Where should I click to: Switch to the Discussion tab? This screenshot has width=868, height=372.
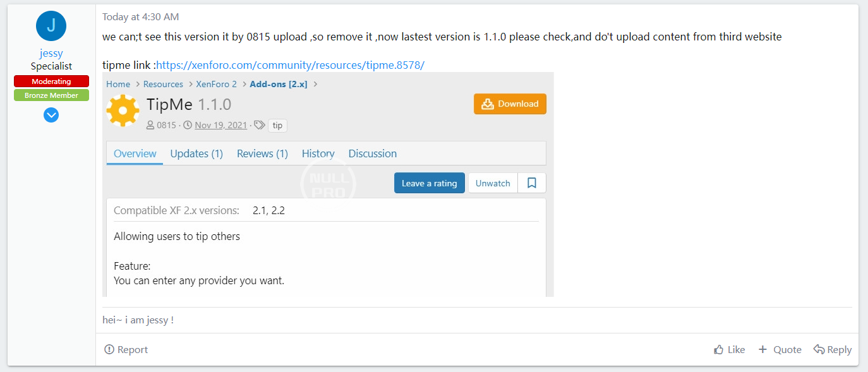click(373, 153)
